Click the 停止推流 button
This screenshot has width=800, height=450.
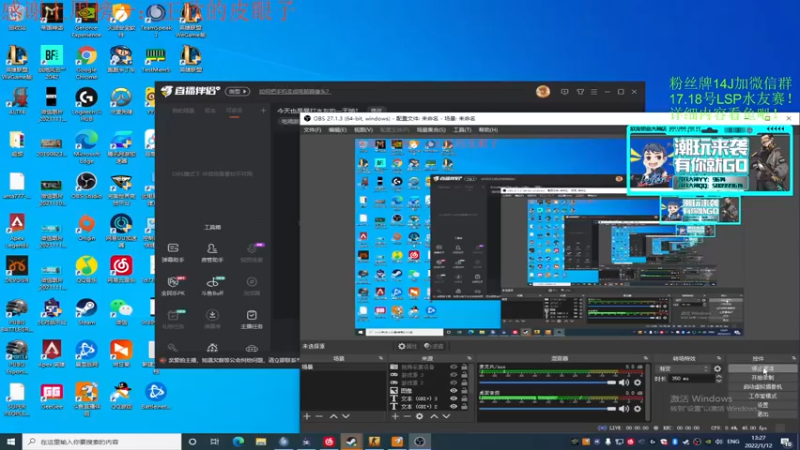click(762, 368)
